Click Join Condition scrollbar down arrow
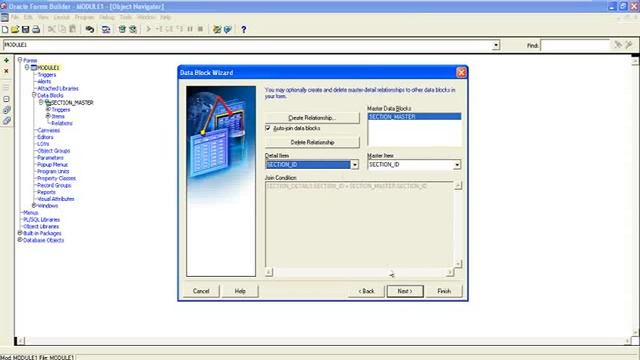 (x=458, y=264)
